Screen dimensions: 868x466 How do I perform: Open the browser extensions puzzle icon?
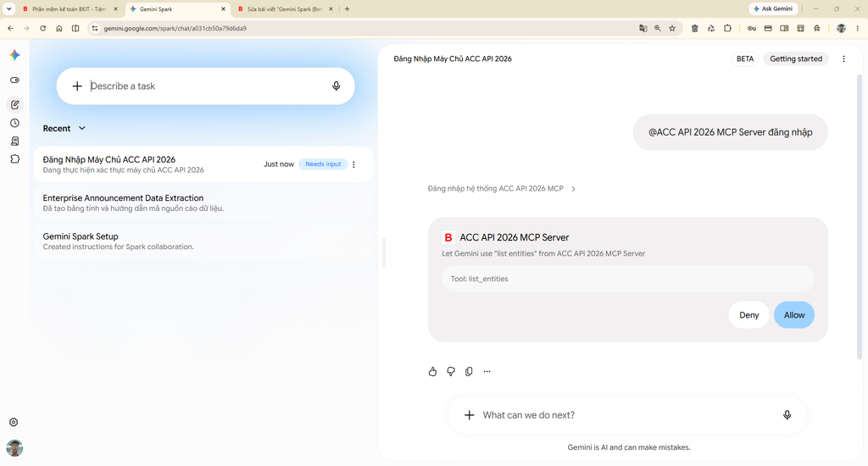tap(727, 28)
